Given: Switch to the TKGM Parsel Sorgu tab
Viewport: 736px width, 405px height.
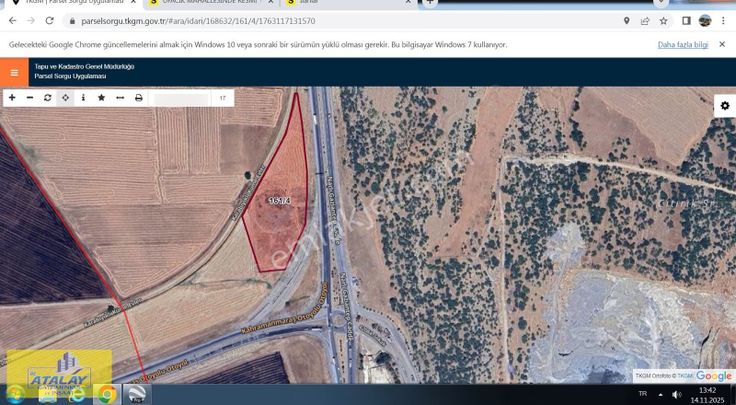Looking at the screenshot, I should (70, 2).
